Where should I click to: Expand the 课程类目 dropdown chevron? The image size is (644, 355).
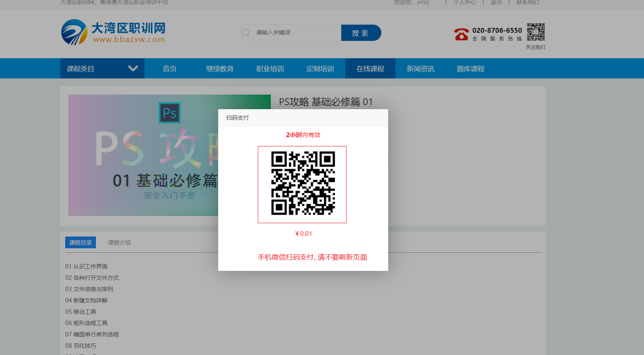coord(133,68)
